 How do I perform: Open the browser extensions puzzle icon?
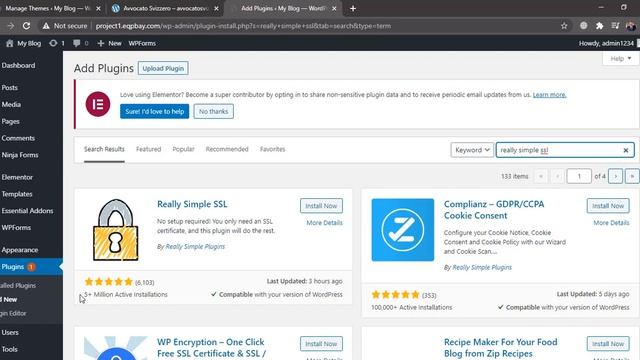599,26
